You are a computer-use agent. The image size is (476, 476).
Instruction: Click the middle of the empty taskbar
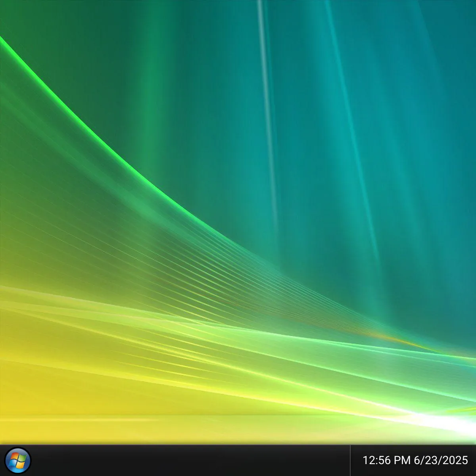pos(190,461)
